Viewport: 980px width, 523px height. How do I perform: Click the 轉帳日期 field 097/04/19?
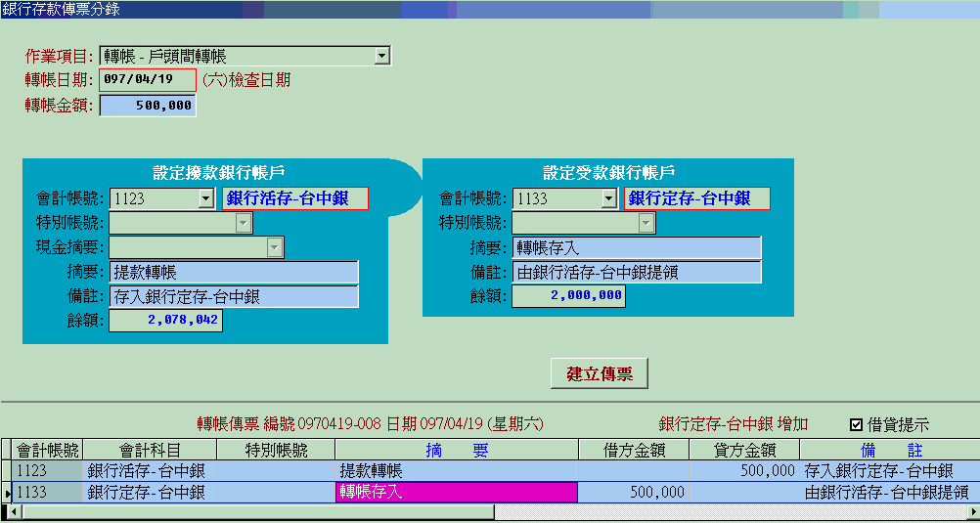pos(148,80)
